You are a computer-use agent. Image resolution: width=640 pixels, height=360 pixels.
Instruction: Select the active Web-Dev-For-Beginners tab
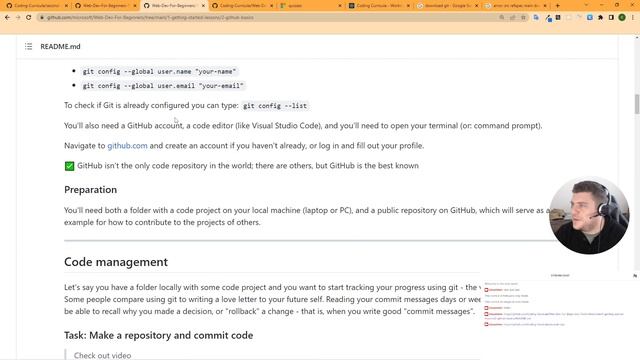click(174, 6)
